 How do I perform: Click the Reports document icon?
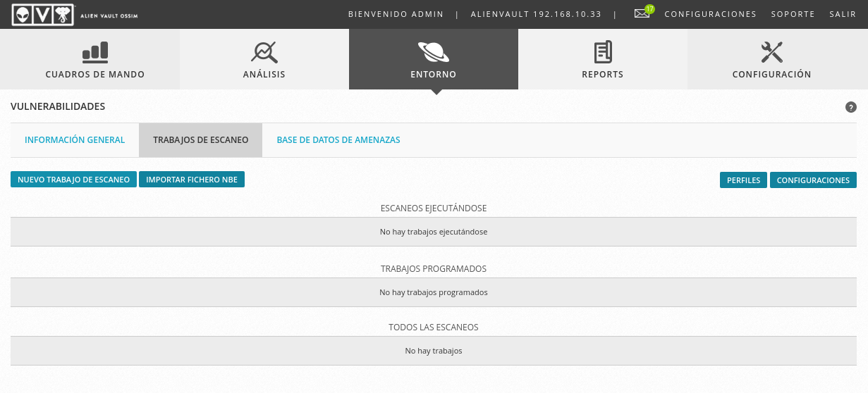point(602,51)
